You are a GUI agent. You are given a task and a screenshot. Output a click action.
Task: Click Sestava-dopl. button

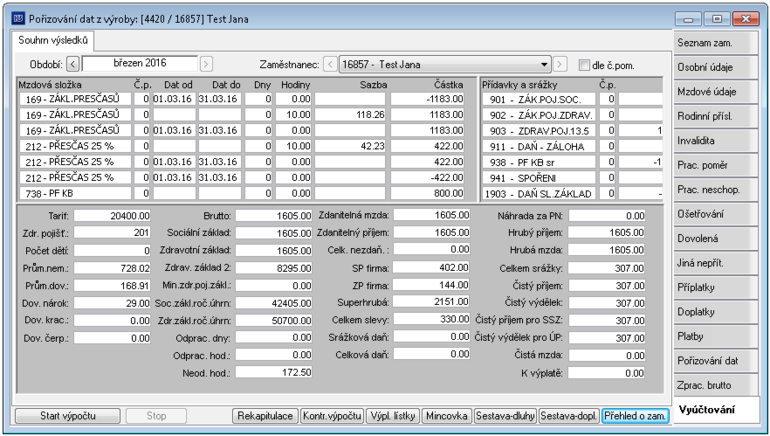(x=570, y=416)
